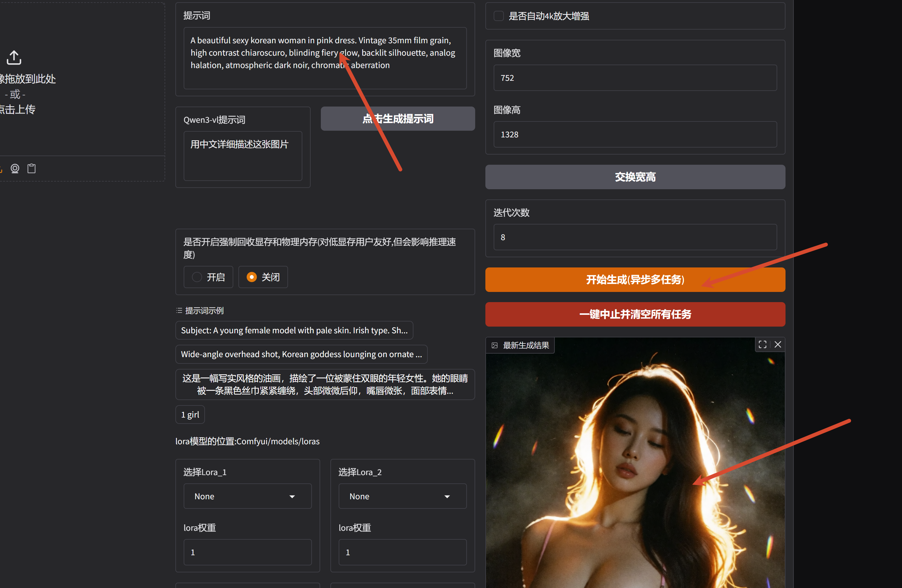This screenshot has width=902, height=588.
Task: Click the 交换宽高 button
Action: (635, 177)
